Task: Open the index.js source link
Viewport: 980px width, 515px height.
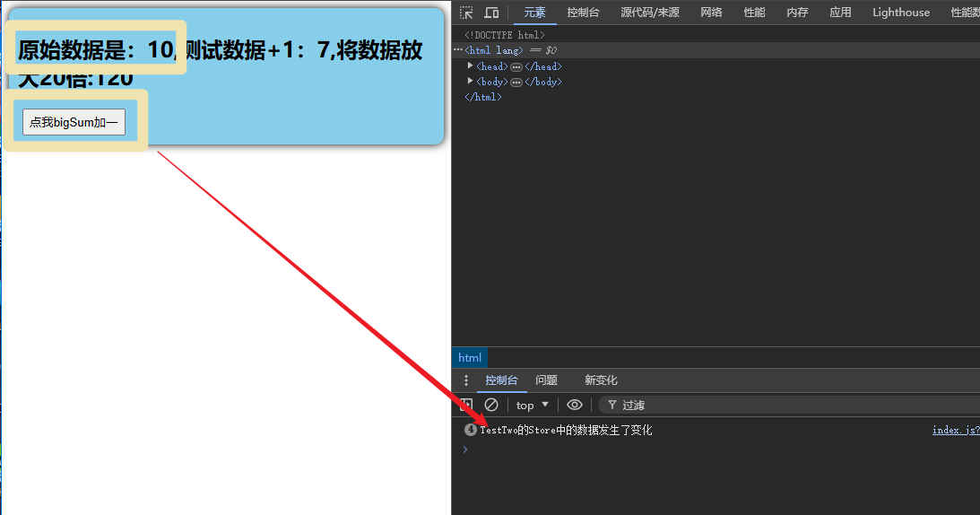Action: point(956,430)
